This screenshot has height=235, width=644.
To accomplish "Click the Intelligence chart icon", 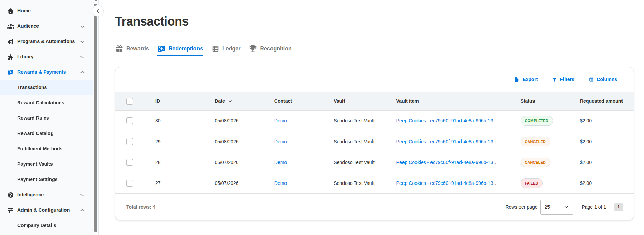I will (x=11, y=195).
